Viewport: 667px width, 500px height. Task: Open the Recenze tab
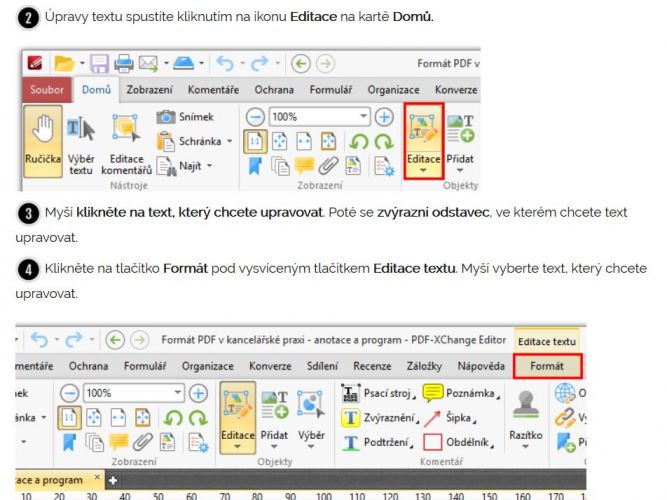click(372, 366)
